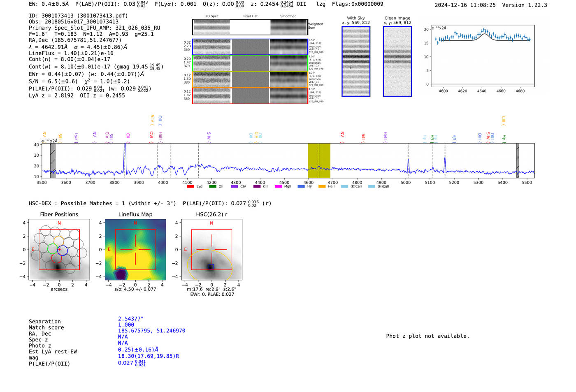Screen dimensions: 576x392
Task: Select the "Primary Spec_Slot_IFU_AMP: 321_026_035_RU" line
Action: point(95,28)
